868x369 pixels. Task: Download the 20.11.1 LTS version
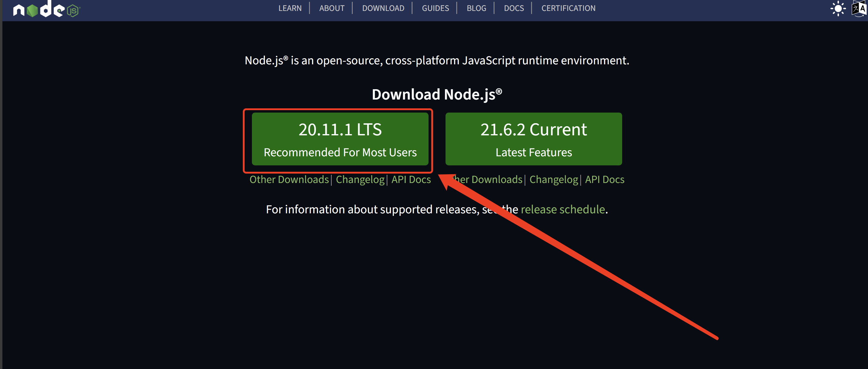point(340,139)
